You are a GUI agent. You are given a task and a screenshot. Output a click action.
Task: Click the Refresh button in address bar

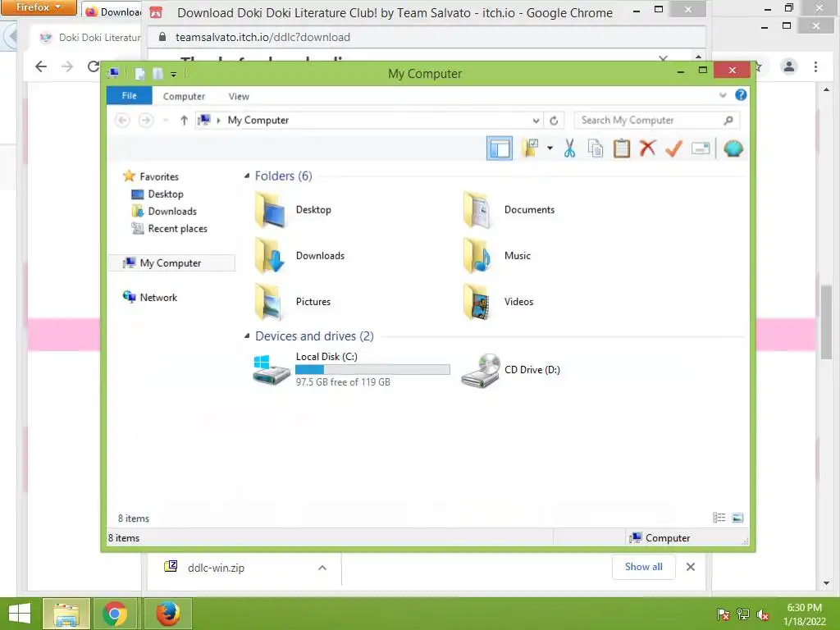coord(554,121)
